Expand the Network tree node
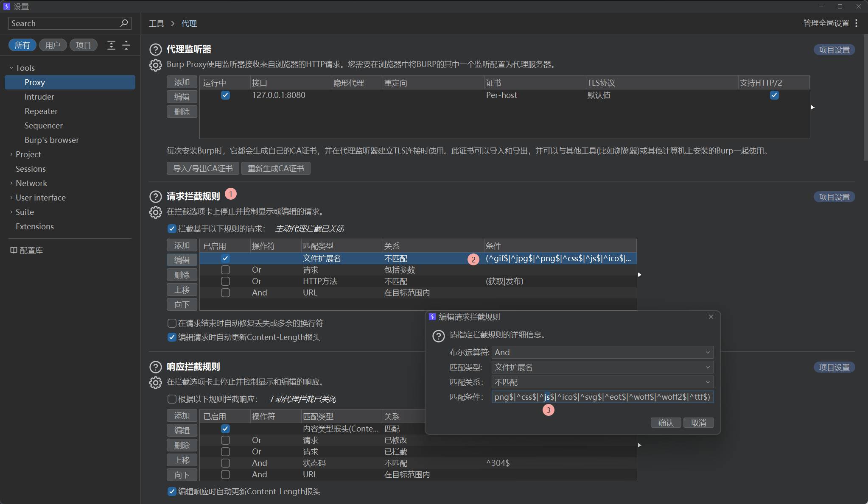This screenshot has height=504, width=868. 11,183
